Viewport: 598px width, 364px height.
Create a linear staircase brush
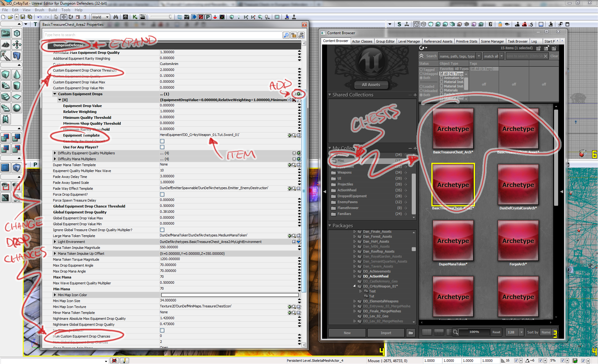tap(6, 97)
